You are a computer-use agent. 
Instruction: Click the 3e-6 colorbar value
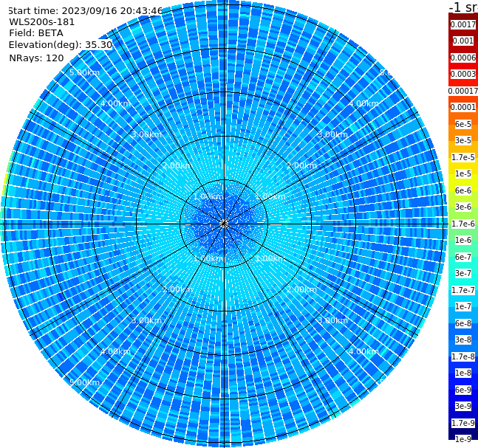coord(463,207)
